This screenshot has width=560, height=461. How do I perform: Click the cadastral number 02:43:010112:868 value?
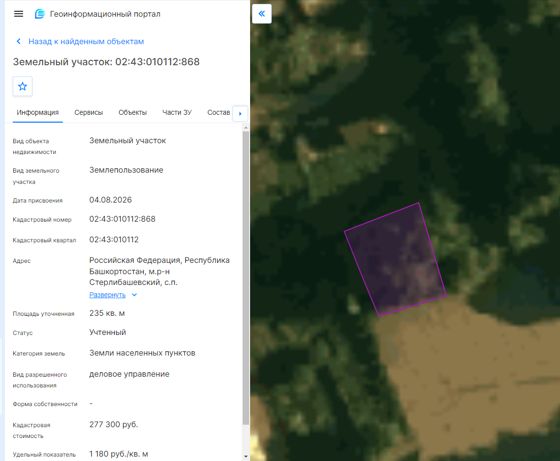pyautogui.click(x=122, y=219)
